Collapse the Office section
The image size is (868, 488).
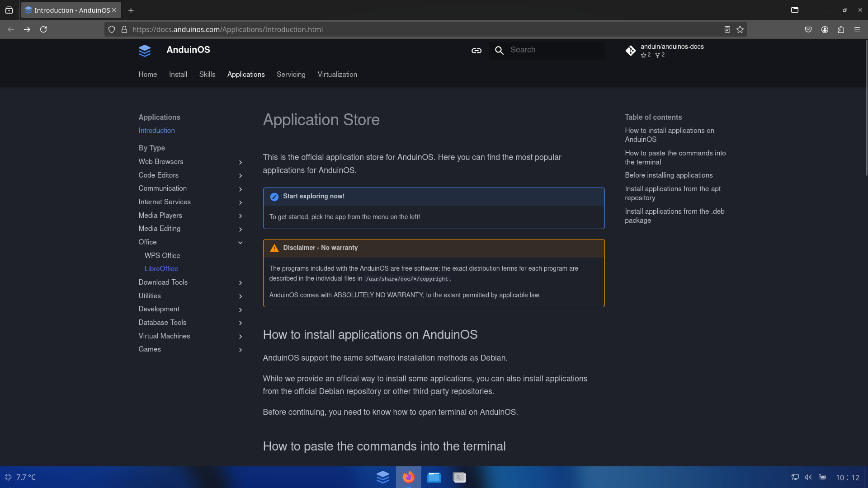click(190, 242)
